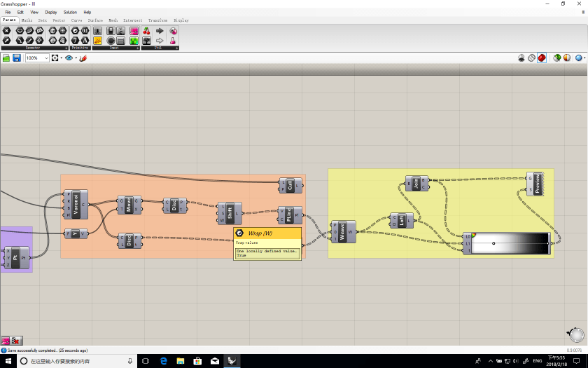Image resolution: width=588 pixels, height=368 pixels.
Task: Disable geometry preview using the no-preview icon
Action: (x=521, y=58)
